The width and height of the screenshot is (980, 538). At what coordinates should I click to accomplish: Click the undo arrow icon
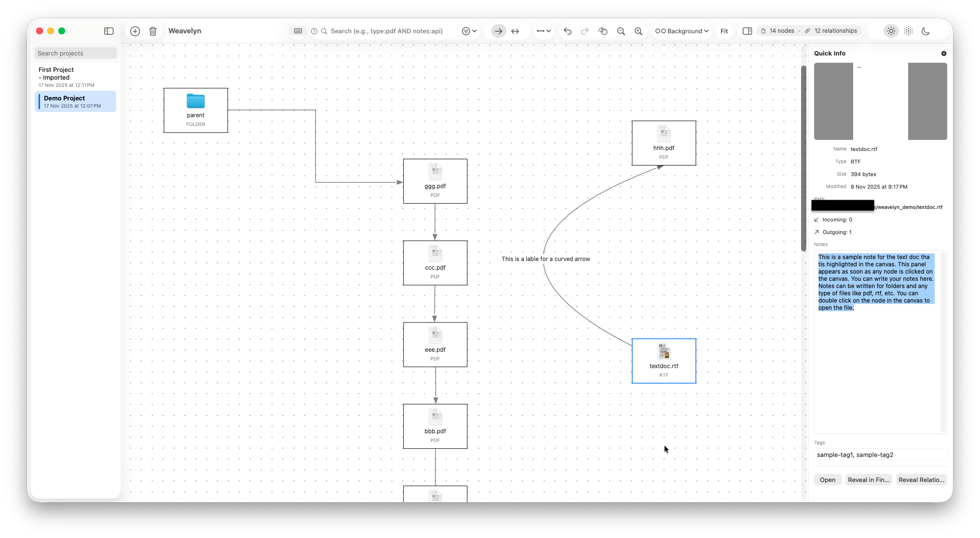568,31
